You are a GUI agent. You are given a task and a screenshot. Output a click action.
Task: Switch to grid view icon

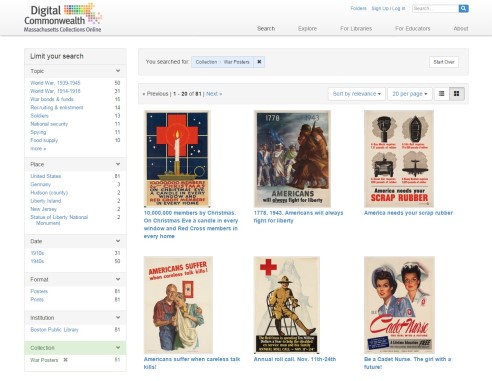pyautogui.click(x=456, y=94)
